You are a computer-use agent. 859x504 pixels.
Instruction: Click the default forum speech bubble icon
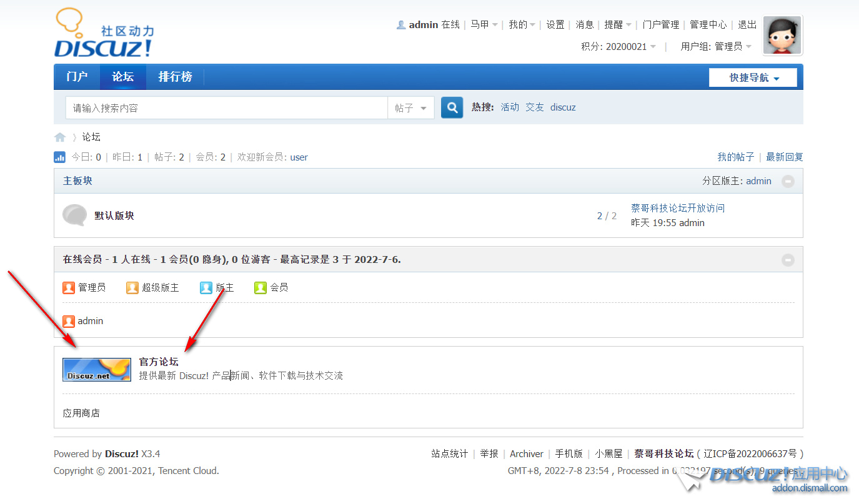[75, 215]
